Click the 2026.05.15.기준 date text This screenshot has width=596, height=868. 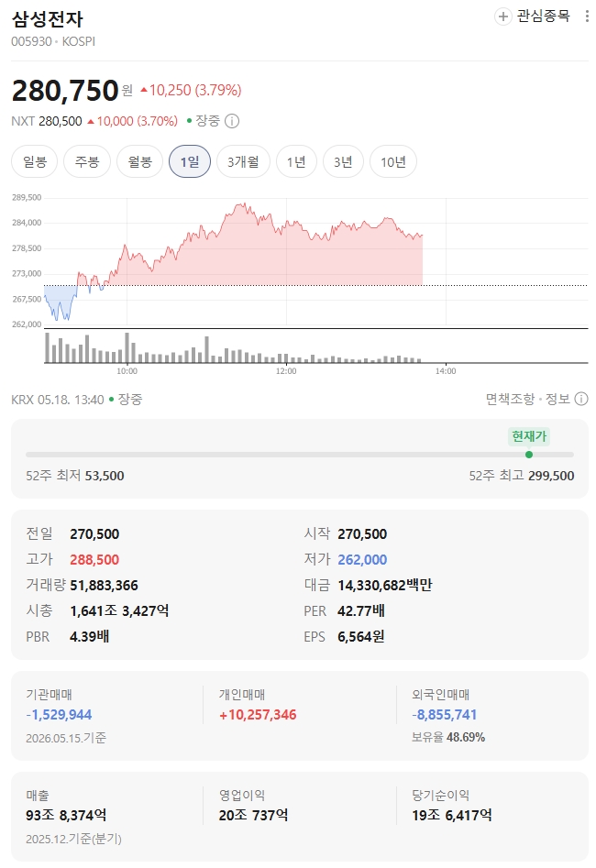point(66,738)
